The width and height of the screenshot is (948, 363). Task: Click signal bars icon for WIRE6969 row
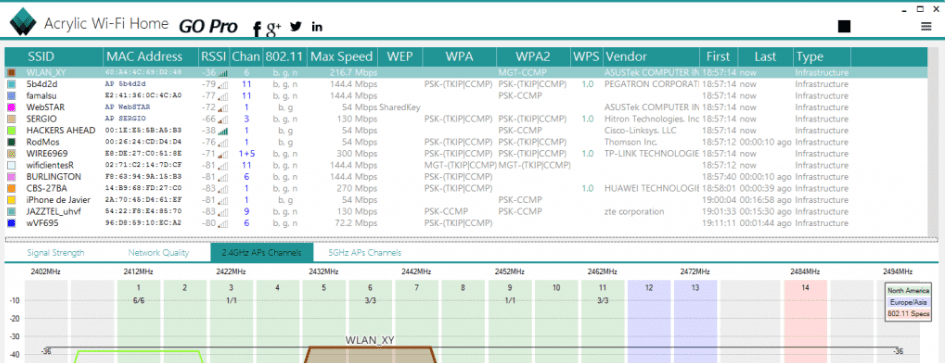tap(223, 154)
